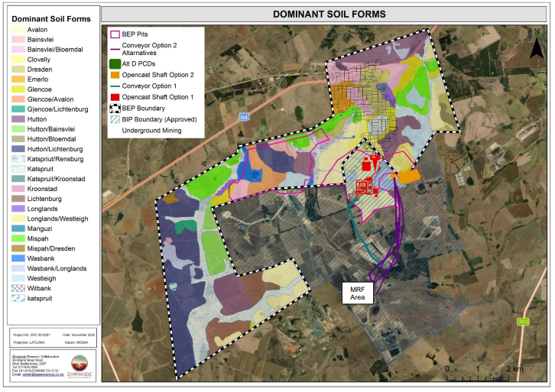Viewport: 555px width, 392px height.
Task: Select the orange Opencast Shaft Option 2 swatch
Action: point(117,75)
